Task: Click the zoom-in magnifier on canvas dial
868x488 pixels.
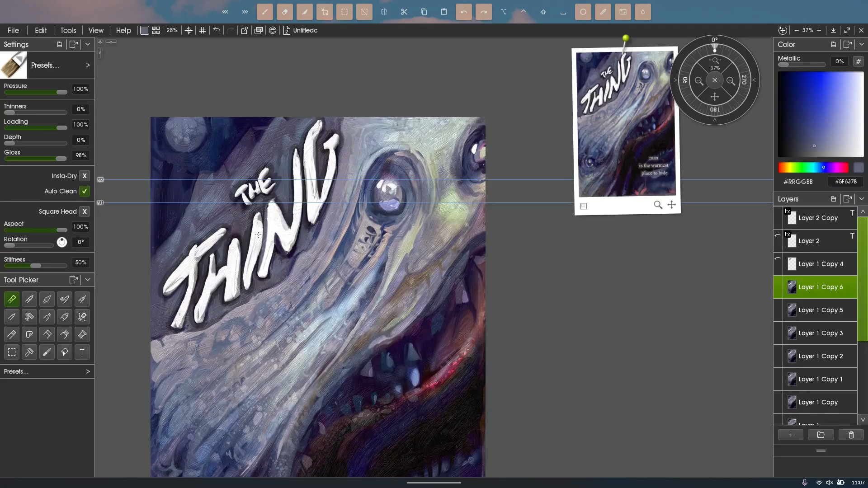Action: tap(731, 81)
